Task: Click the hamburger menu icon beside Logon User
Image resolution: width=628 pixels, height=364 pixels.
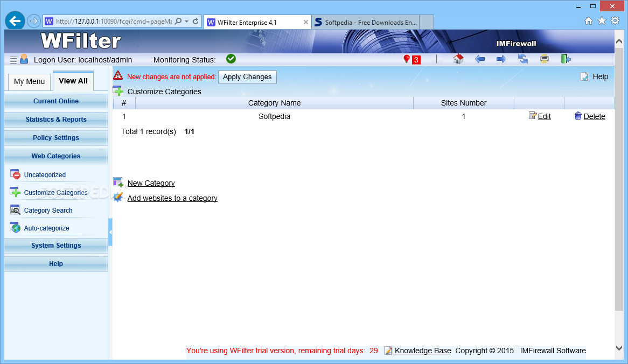Action: (x=13, y=60)
